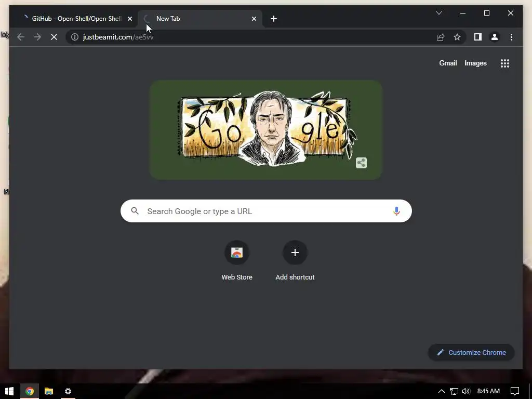Select the New Tab tab

[200, 19]
